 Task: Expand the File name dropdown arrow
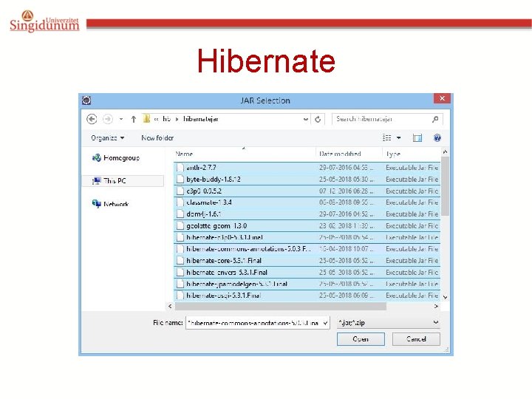coord(325,323)
